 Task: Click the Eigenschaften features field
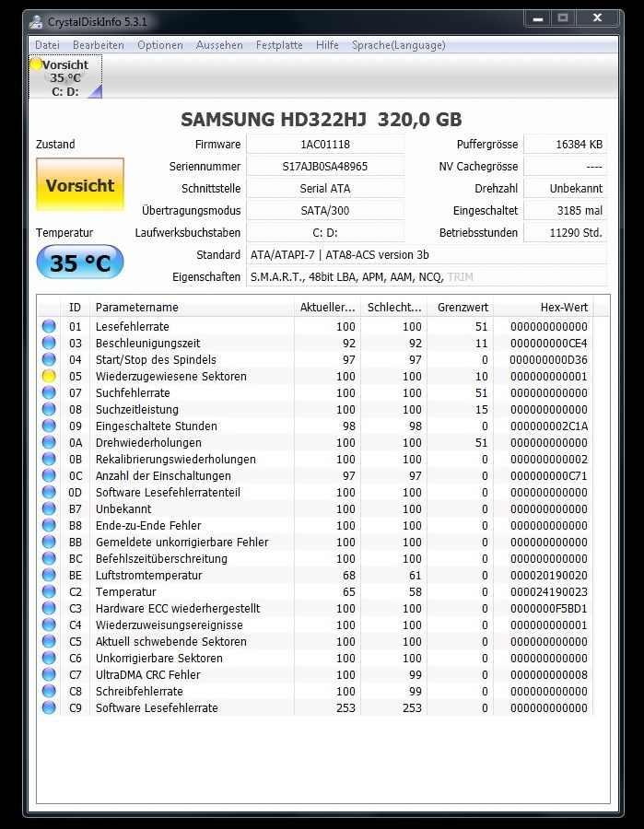(427, 277)
